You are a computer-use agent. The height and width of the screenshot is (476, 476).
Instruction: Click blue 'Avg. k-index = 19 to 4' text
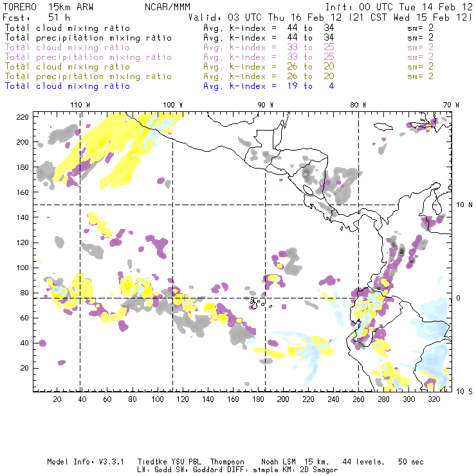click(x=269, y=86)
